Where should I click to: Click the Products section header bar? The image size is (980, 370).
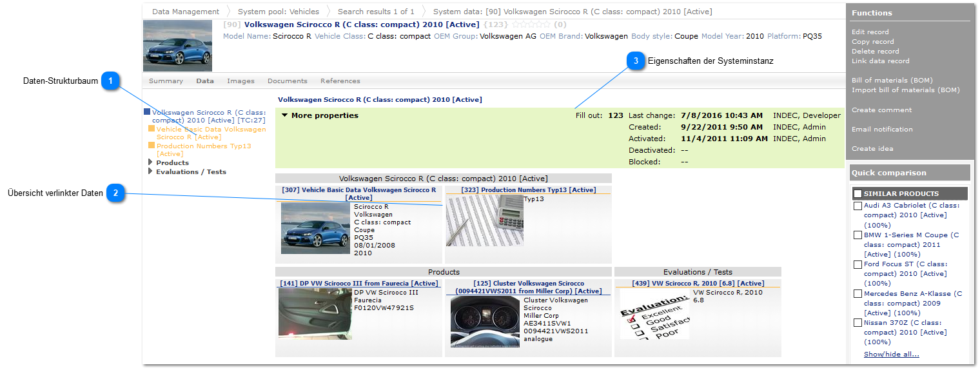click(444, 272)
